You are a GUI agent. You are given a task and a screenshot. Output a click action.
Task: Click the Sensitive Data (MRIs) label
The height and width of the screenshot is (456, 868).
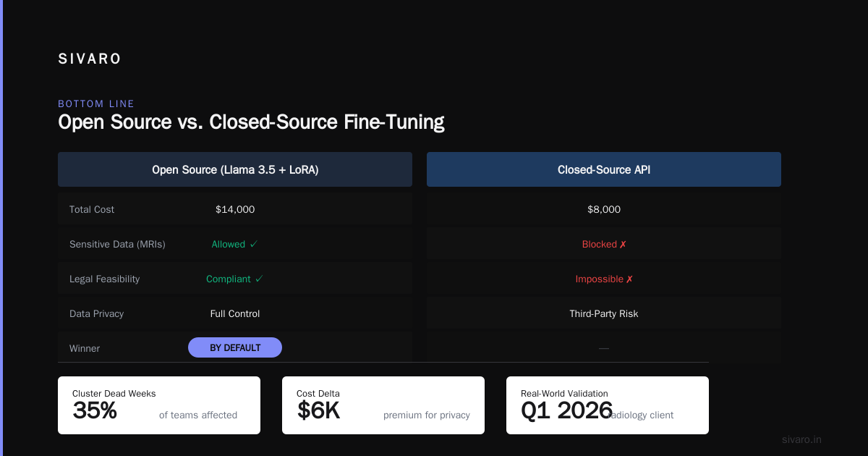117,244
